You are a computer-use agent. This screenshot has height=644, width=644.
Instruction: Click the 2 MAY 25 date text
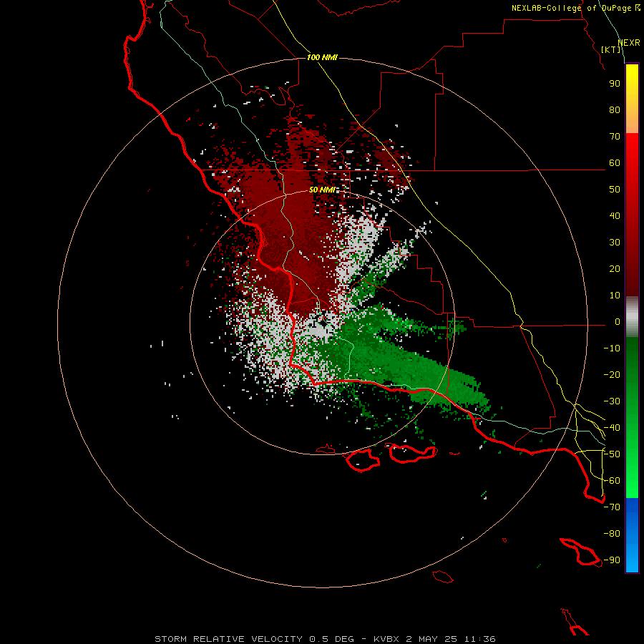click(432, 639)
